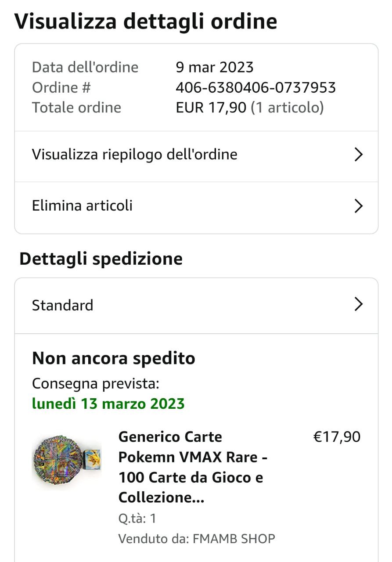The width and height of the screenshot is (392, 562).
Task: Tap the FMAMB SHOP seller name
Action: [x=234, y=539]
